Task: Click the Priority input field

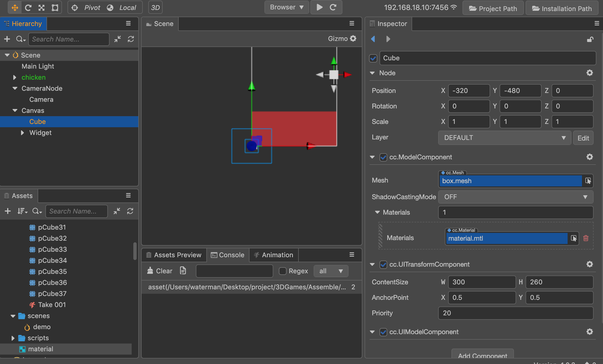Action: click(x=516, y=313)
